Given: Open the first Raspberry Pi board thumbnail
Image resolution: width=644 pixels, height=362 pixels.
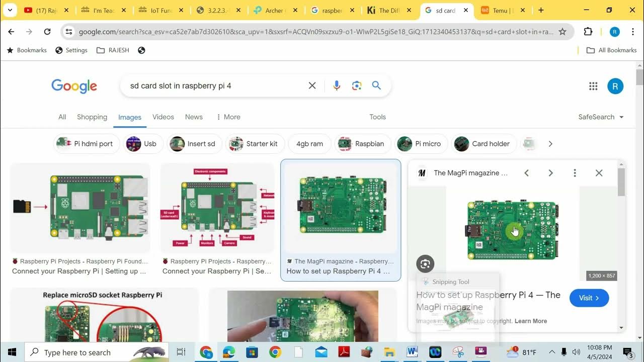Looking at the screenshot, I should click(80, 208).
